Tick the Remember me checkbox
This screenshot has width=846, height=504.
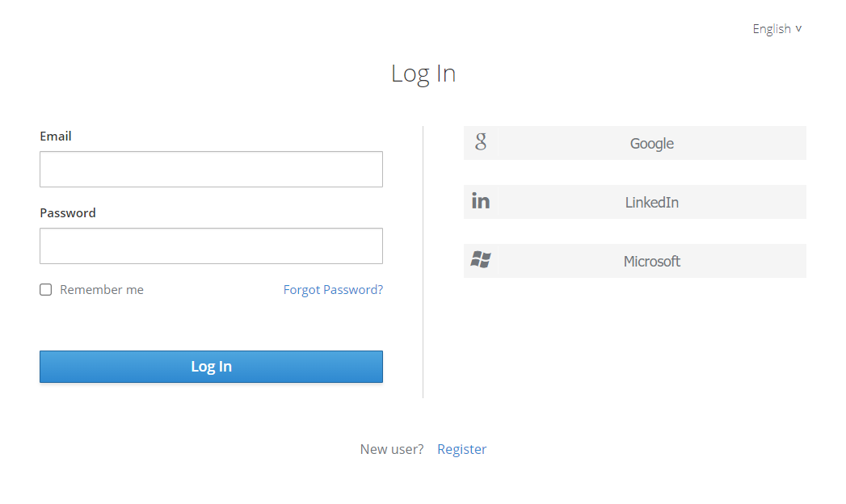46,290
